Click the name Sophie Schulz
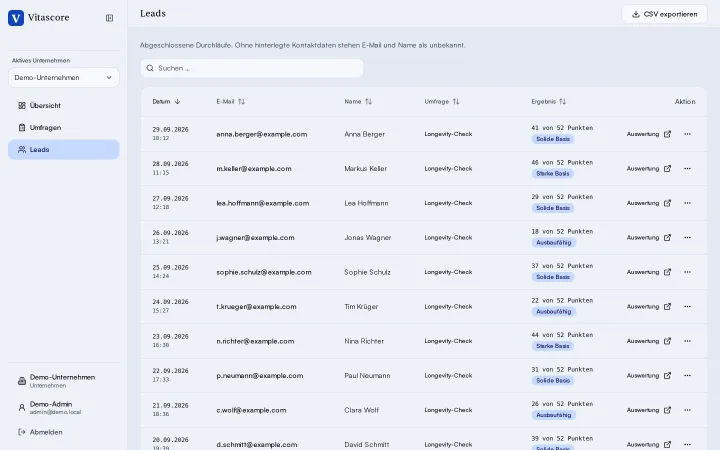 tap(367, 272)
